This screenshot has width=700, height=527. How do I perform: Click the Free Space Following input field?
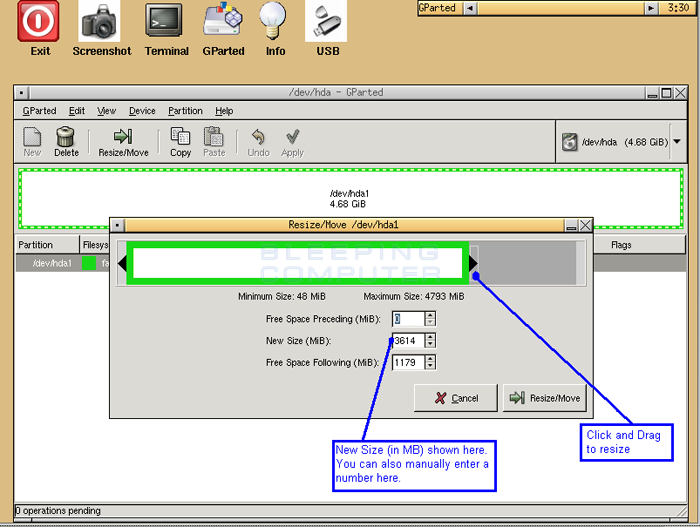tap(408, 362)
